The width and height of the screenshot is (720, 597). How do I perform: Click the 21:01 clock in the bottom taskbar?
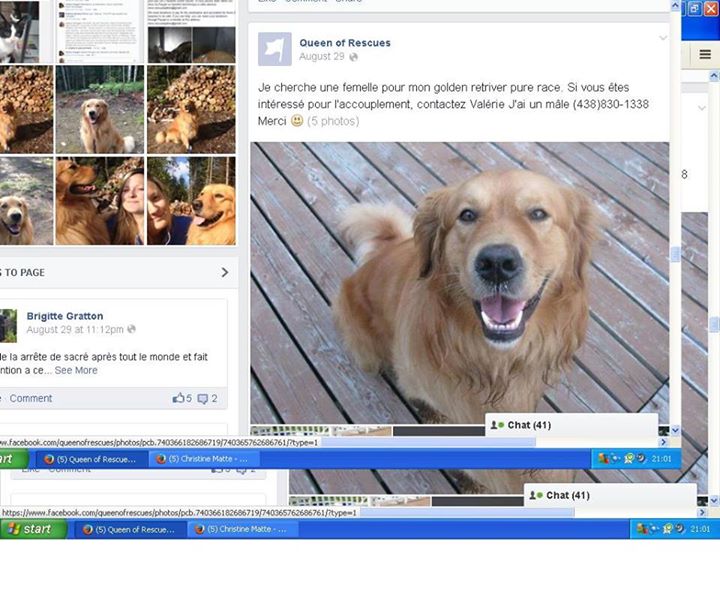[700, 529]
